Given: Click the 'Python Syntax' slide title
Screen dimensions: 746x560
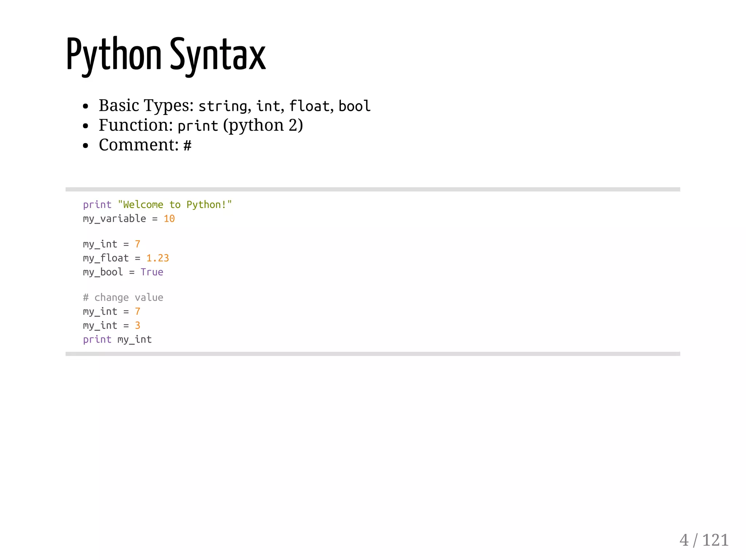Looking at the screenshot, I should pyautogui.click(x=166, y=55).
